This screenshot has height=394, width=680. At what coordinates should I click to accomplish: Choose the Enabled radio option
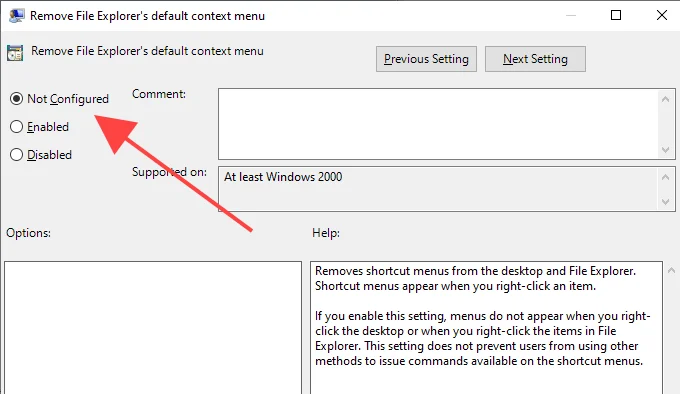[16, 127]
